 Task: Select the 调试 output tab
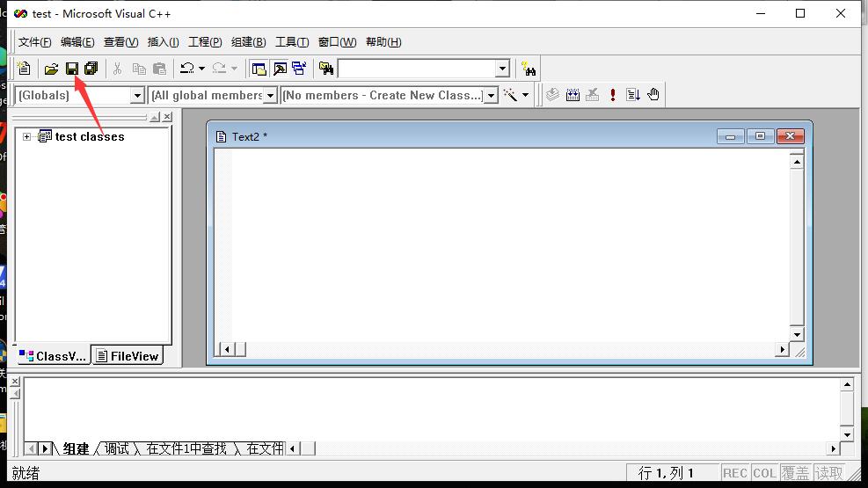point(116,448)
